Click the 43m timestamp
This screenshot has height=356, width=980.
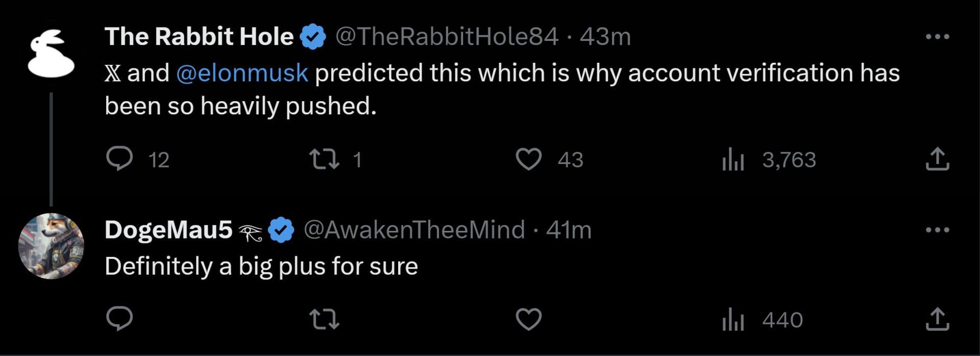pyautogui.click(x=605, y=37)
